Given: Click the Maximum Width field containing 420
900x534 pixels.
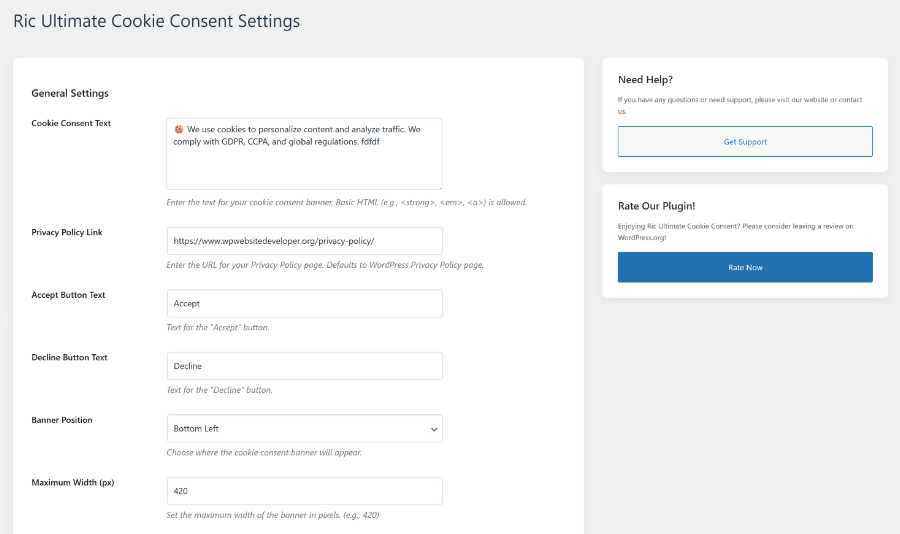Looking at the screenshot, I should (304, 491).
